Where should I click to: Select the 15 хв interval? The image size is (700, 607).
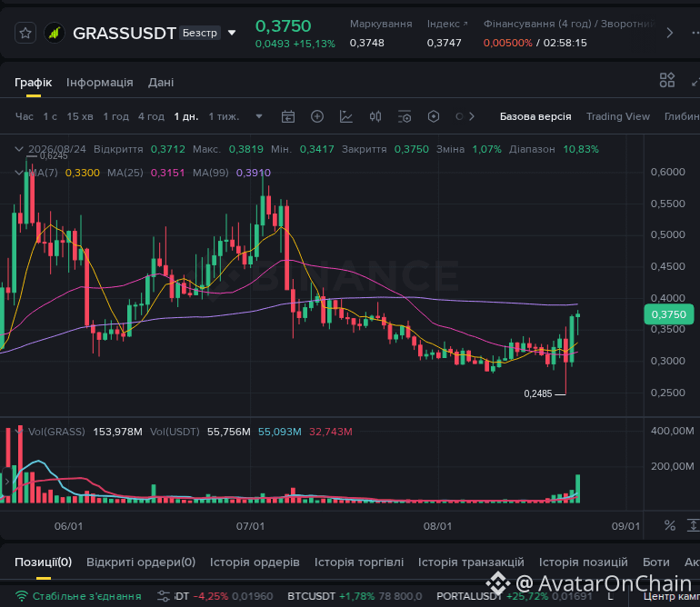[x=80, y=116]
